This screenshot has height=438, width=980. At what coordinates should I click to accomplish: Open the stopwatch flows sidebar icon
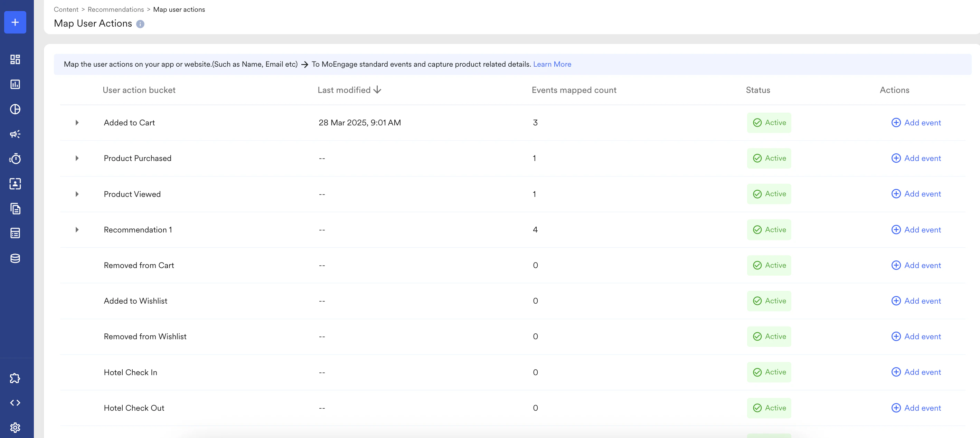[15, 159]
